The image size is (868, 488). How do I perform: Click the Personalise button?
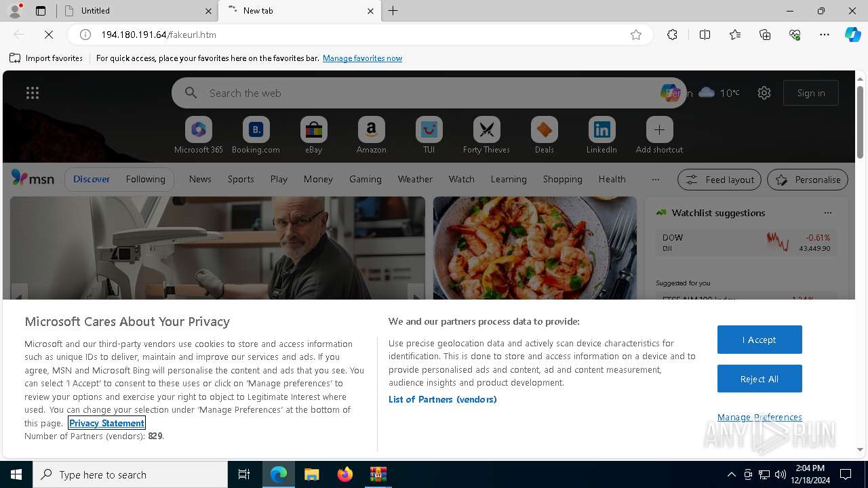click(808, 180)
